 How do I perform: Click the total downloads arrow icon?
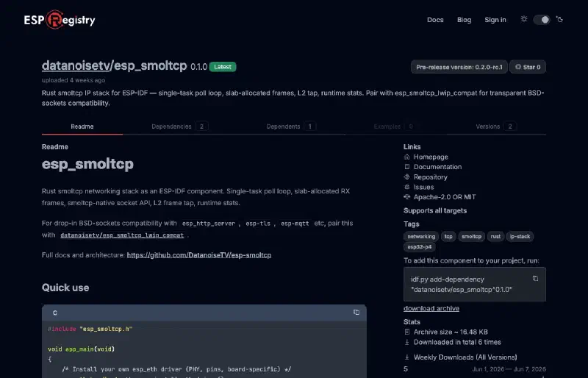pyautogui.click(x=407, y=342)
